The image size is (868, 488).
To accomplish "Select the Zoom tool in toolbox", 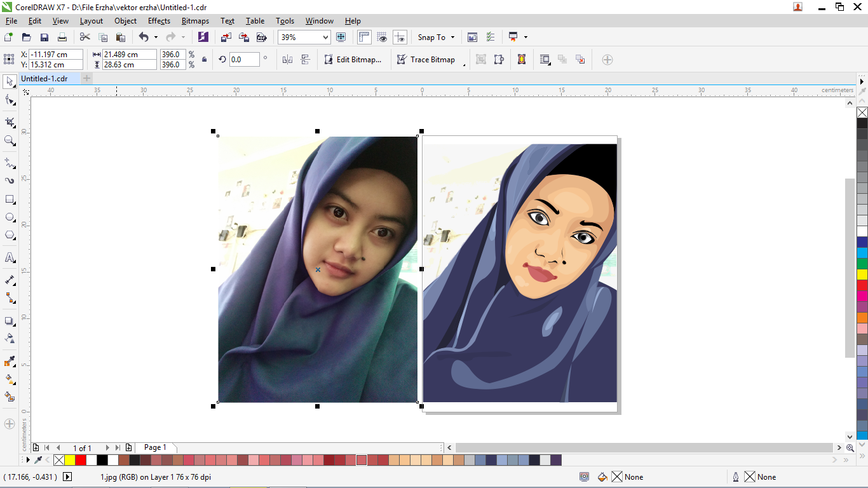I will (x=10, y=140).
